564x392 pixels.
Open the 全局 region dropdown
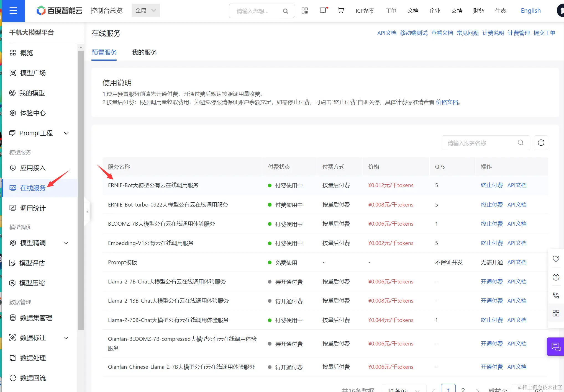pyautogui.click(x=146, y=10)
